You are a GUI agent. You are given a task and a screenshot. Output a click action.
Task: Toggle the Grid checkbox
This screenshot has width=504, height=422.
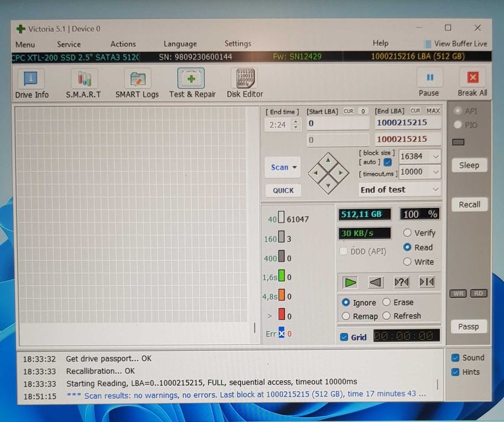click(344, 337)
